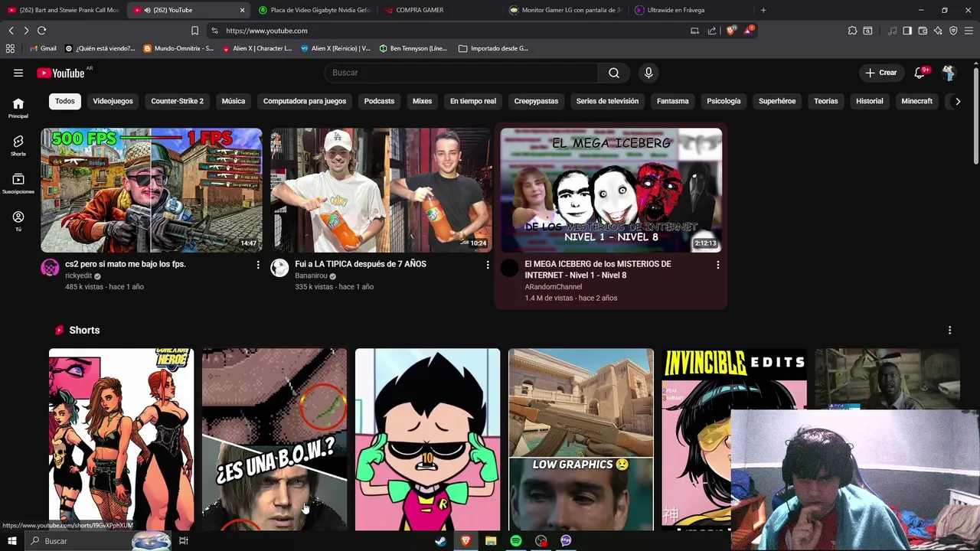Select the En tiempo real chip

click(x=473, y=101)
